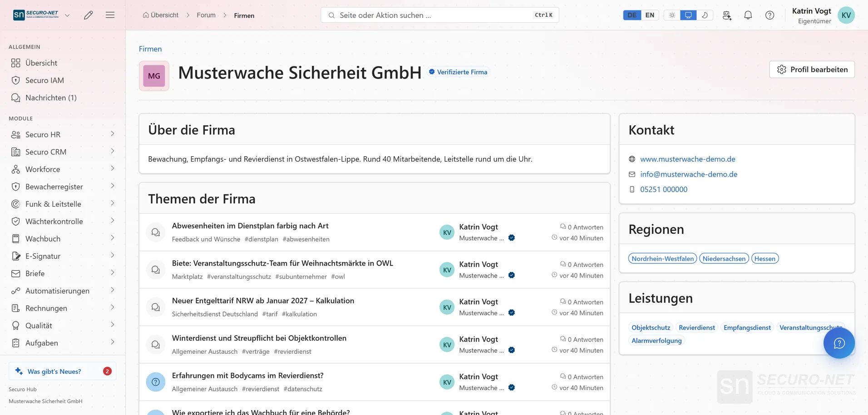Go to Forum breadcrumb
868x415 pixels.
coord(206,15)
